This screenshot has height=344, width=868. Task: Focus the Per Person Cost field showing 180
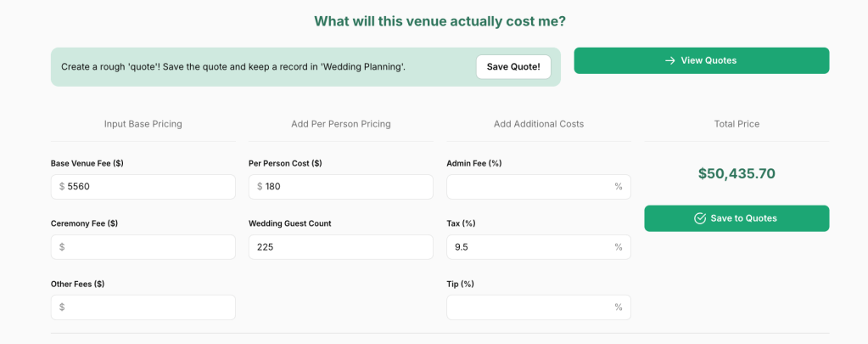click(346, 187)
